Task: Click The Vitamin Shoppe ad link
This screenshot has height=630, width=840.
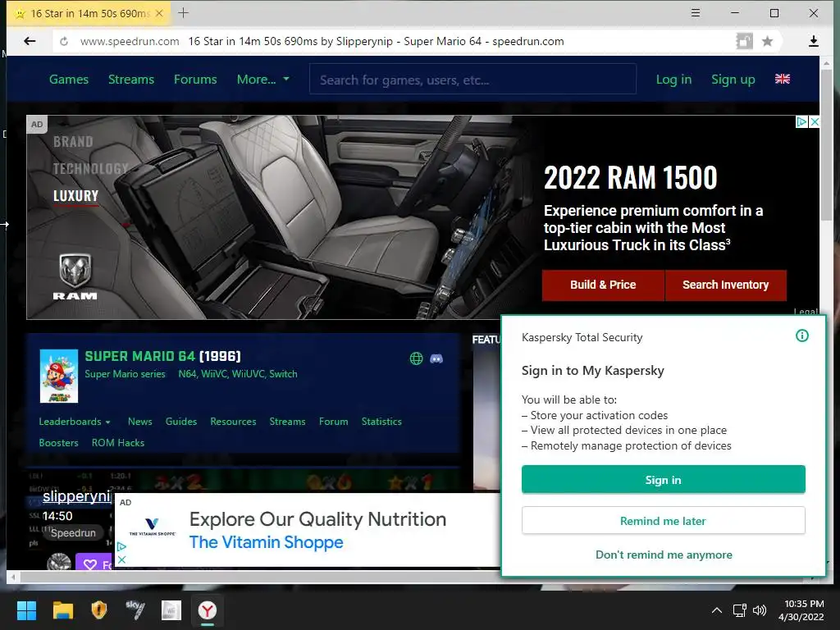Action: coord(267,542)
